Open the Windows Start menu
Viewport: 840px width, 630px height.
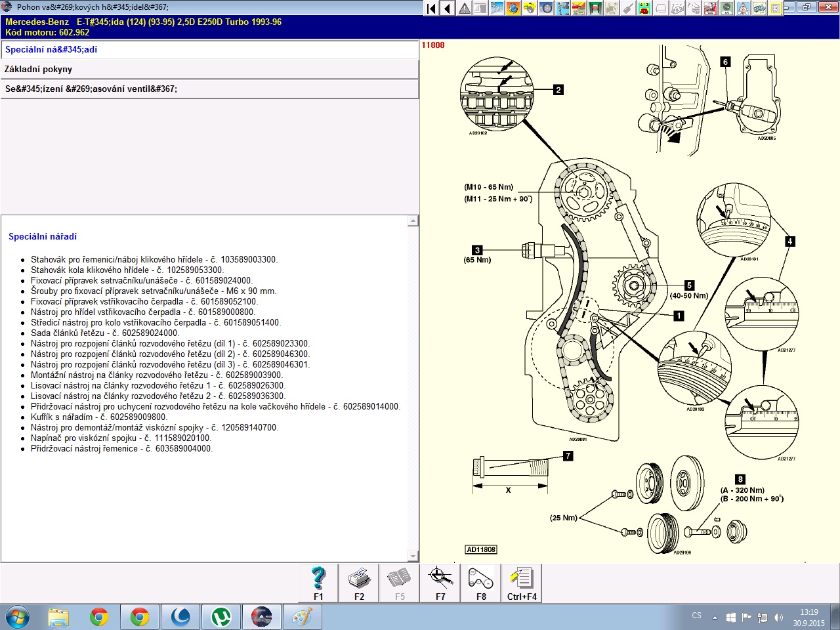coord(18,618)
